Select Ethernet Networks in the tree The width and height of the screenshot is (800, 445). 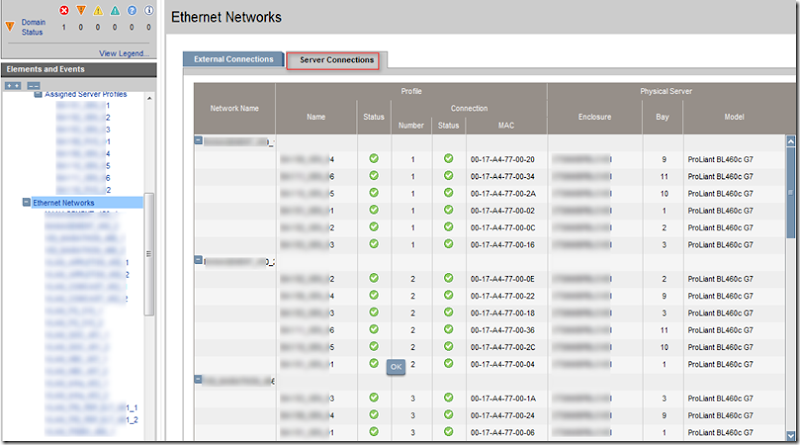pos(63,203)
